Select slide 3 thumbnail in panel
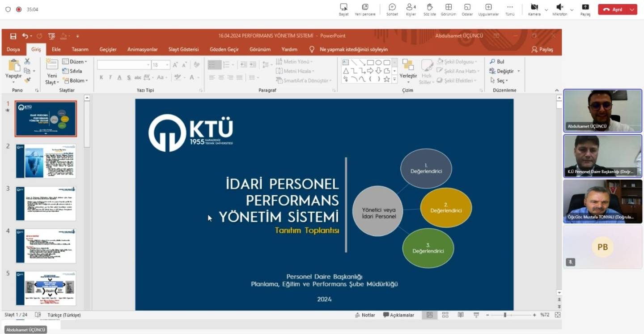Screen dimensions: 644x334 46,204
